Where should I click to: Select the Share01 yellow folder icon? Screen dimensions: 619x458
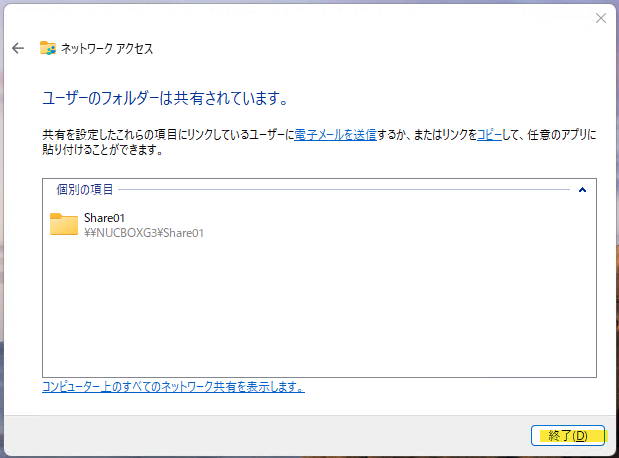pyautogui.click(x=64, y=224)
